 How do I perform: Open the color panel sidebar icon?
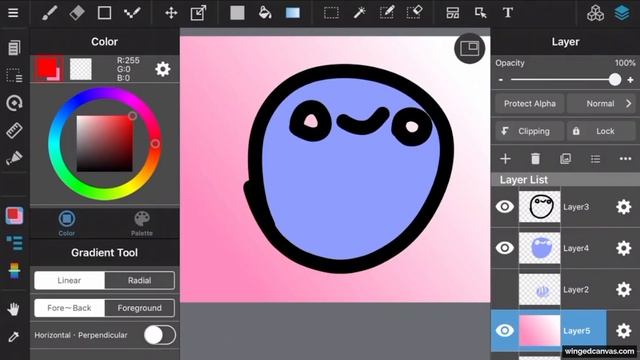(14, 216)
